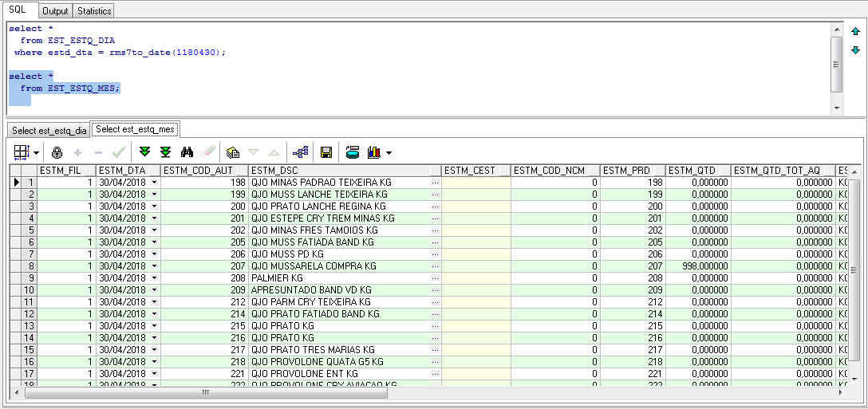Click the single record view icon
The height and width of the screenshot is (409, 868).
(233, 151)
